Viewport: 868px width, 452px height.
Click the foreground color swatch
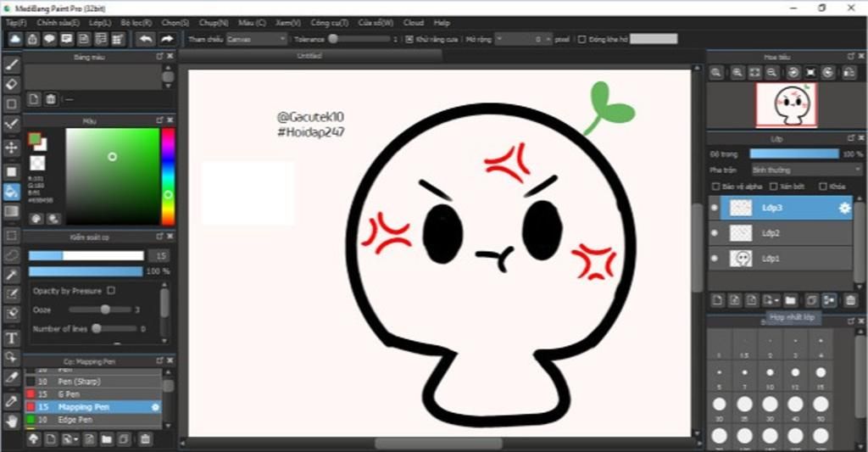click(x=34, y=138)
